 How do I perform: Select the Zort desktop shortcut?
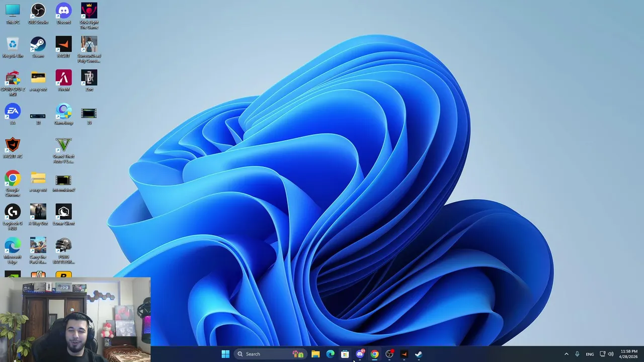89,81
